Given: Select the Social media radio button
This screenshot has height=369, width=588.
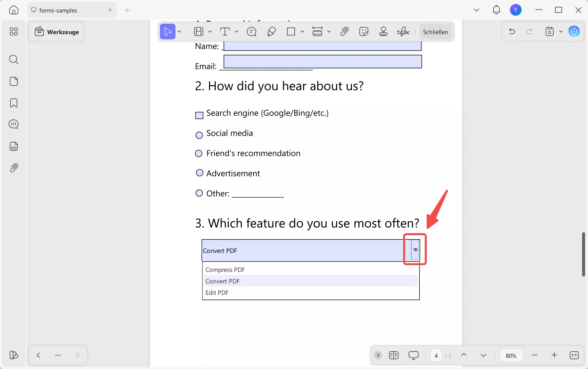Looking at the screenshot, I should (199, 135).
